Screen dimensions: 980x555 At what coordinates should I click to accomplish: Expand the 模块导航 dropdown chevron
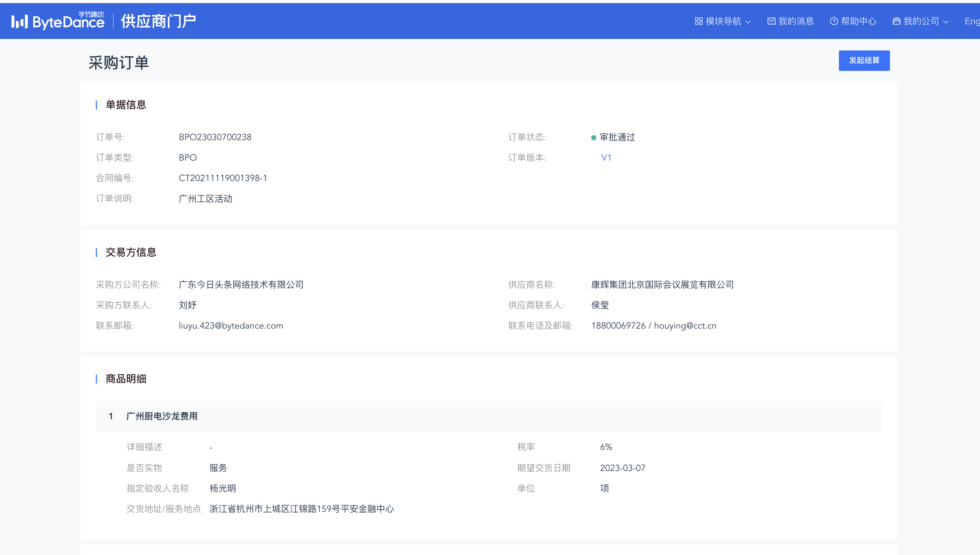coord(748,22)
